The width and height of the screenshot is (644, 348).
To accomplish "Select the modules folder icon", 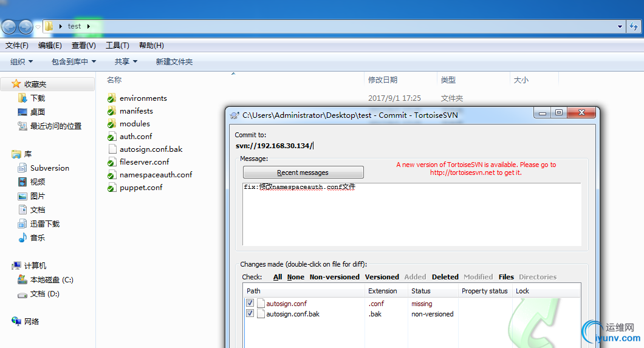I will (111, 123).
